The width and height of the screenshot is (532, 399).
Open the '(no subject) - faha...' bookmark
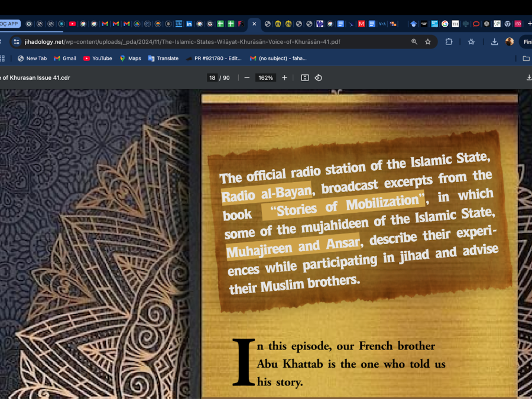pos(278,59)
